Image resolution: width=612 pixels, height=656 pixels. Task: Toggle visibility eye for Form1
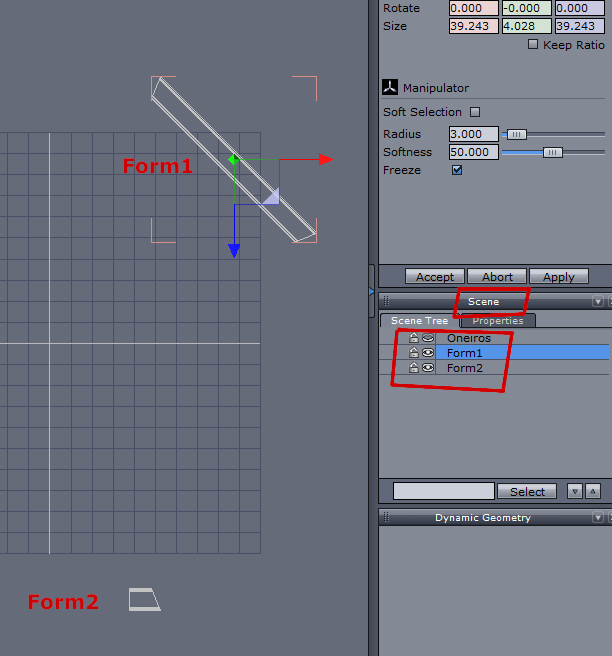pyautogui.click(x=428, y=353)
